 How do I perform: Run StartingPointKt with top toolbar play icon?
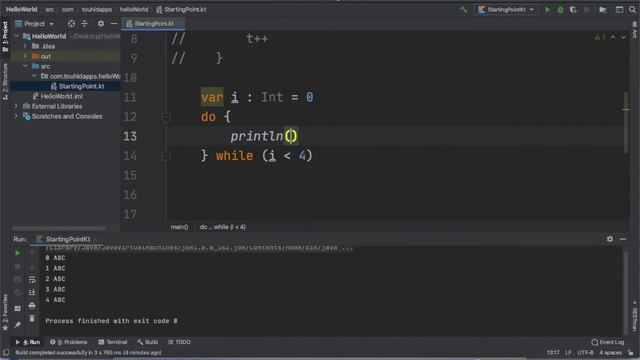point(548,9)
